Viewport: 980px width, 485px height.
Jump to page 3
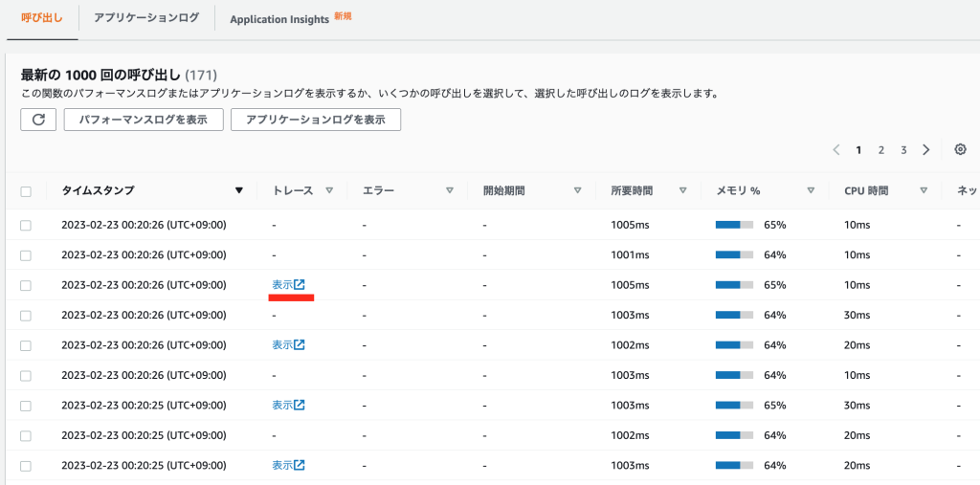point(903,150)
